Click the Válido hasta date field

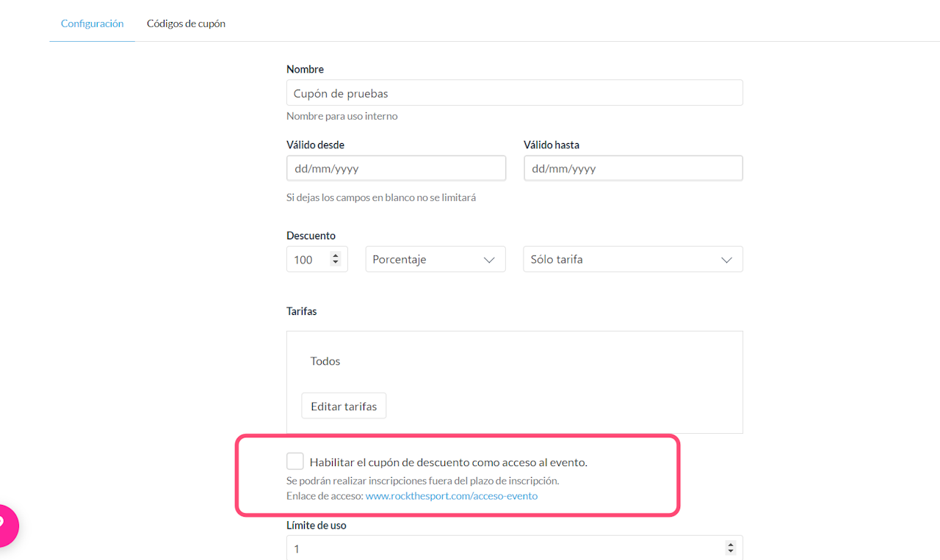632,168
